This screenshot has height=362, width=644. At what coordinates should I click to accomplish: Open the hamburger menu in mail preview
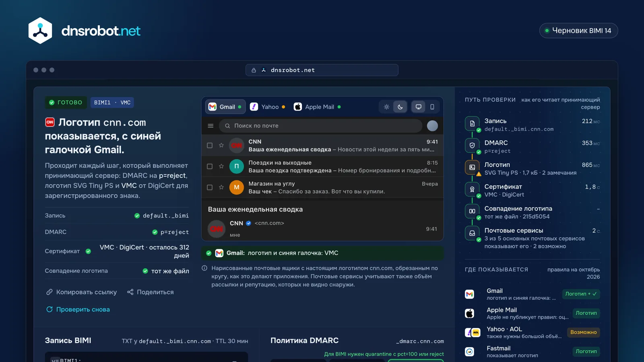[211, 126]
